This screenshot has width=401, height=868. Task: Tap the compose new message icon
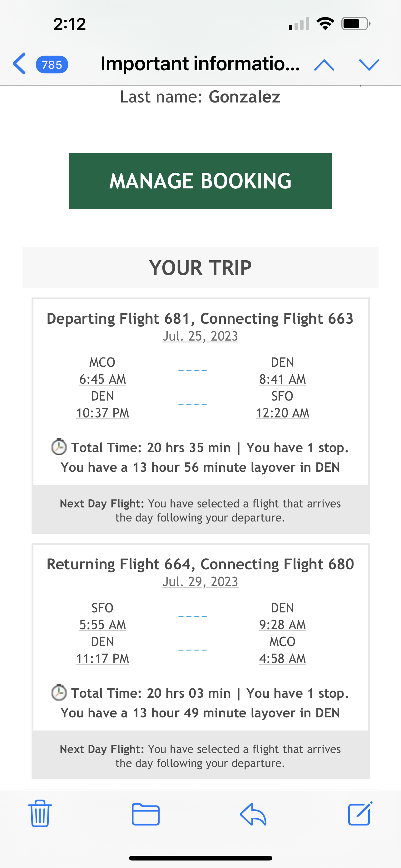(x=360, y=813)
